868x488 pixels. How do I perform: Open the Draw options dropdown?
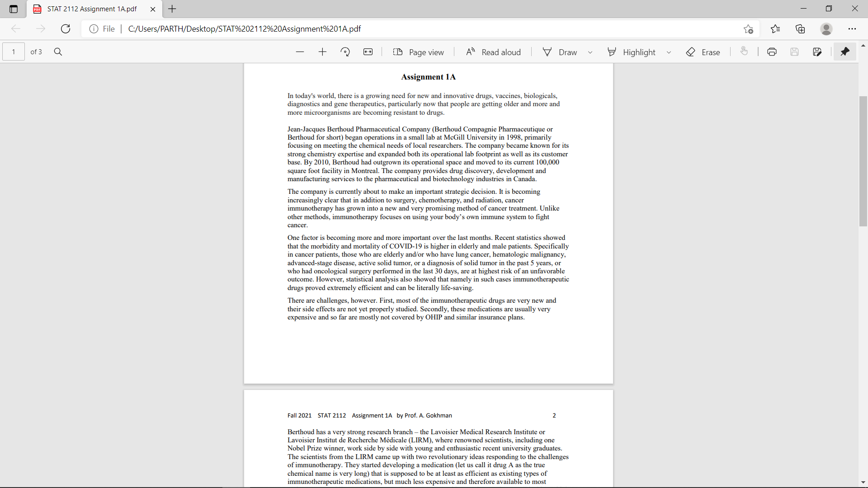[x=590, y=52]
